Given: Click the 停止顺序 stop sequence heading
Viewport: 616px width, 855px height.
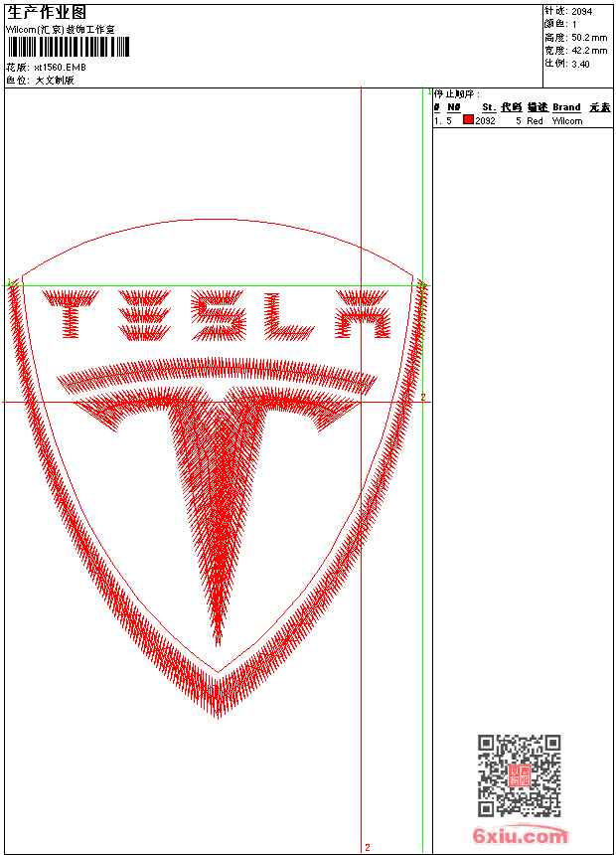Looking at the screenshot, I should [457, 93].
